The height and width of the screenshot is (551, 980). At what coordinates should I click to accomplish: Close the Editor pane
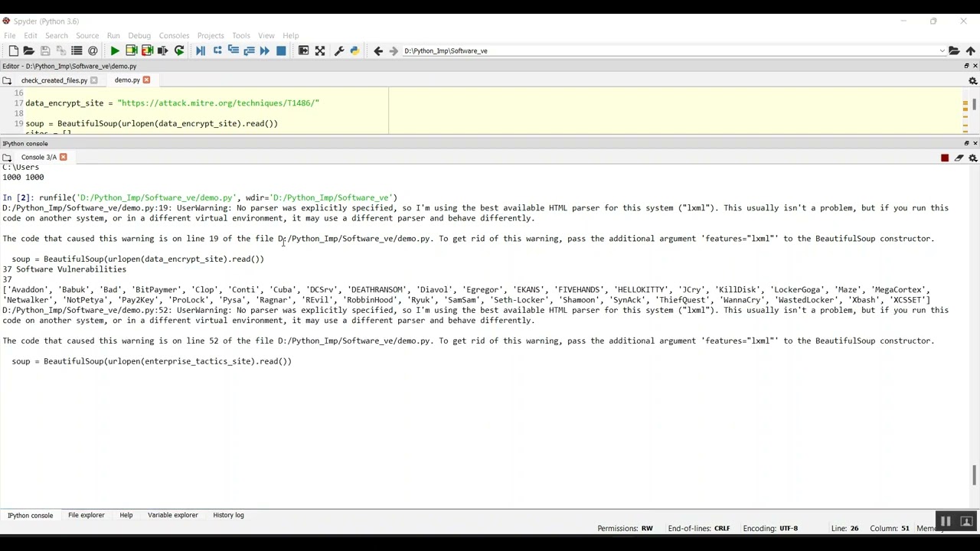coord(975,66)
